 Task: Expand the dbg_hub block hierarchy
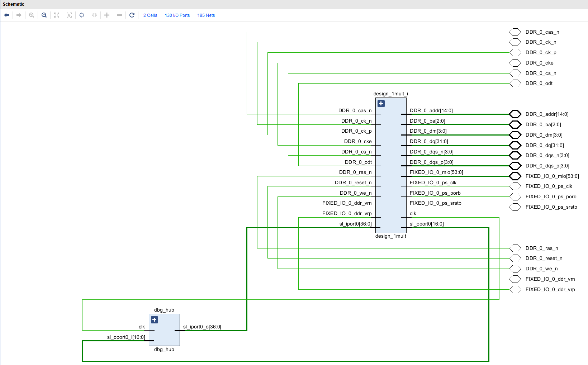pyautogui.click(x=154, y=319)
